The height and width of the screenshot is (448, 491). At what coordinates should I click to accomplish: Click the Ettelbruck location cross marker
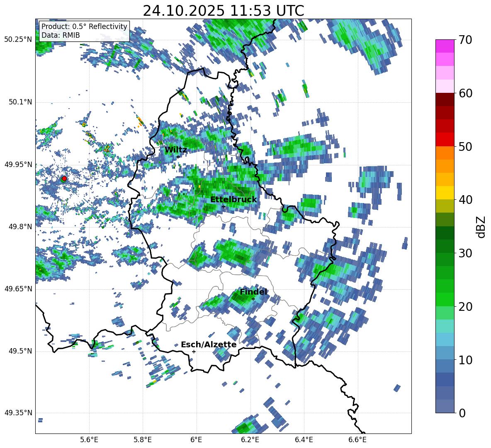pyautogui.click(x=224, y=207)
